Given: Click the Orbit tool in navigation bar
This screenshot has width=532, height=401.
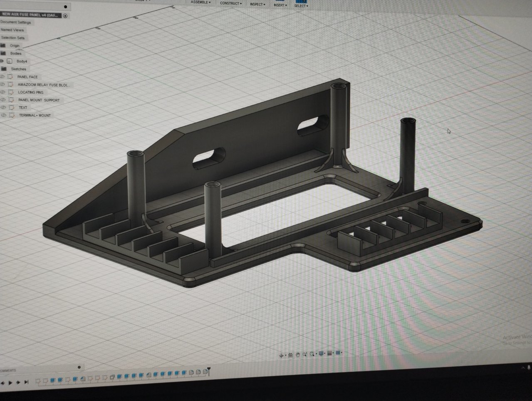Looking at the screenshot, I should pos(281,355).
